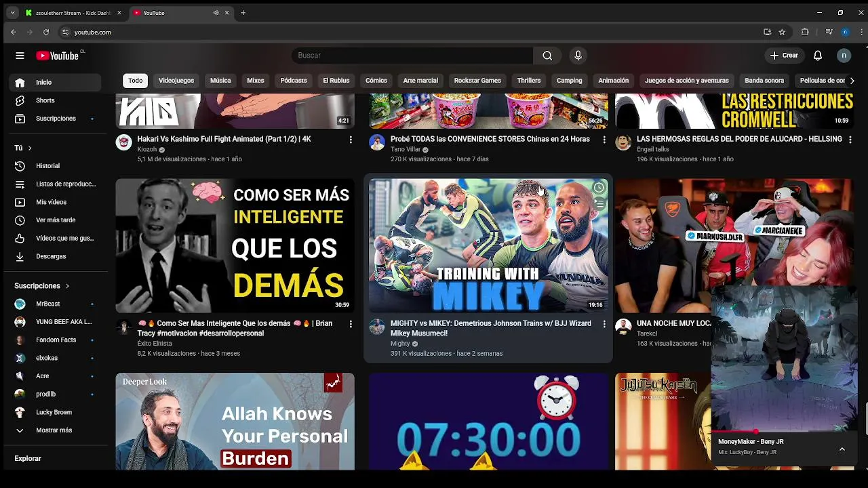Select the Camping filter chip
This screenshot has width=868, height=488.
pyautogui.click(x=570, y=81)
